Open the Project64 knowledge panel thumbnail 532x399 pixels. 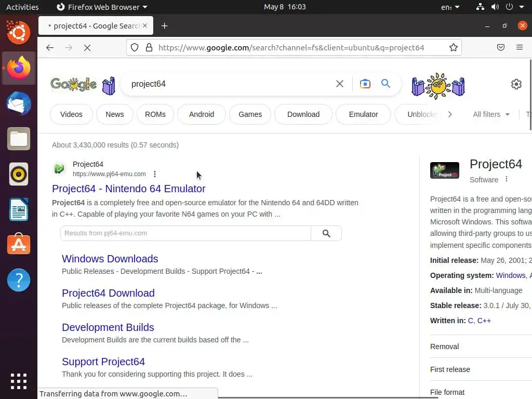click(x=445, y=170)
